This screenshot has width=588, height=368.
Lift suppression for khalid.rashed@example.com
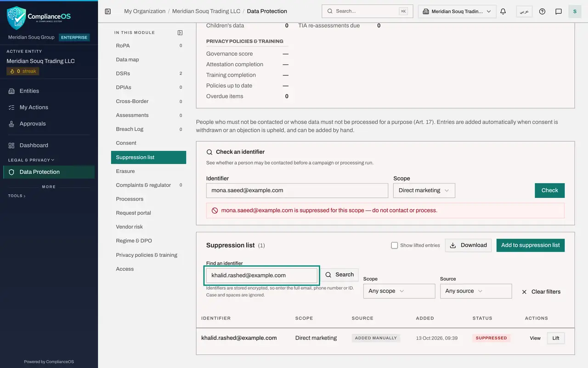(x=556, y=338)
